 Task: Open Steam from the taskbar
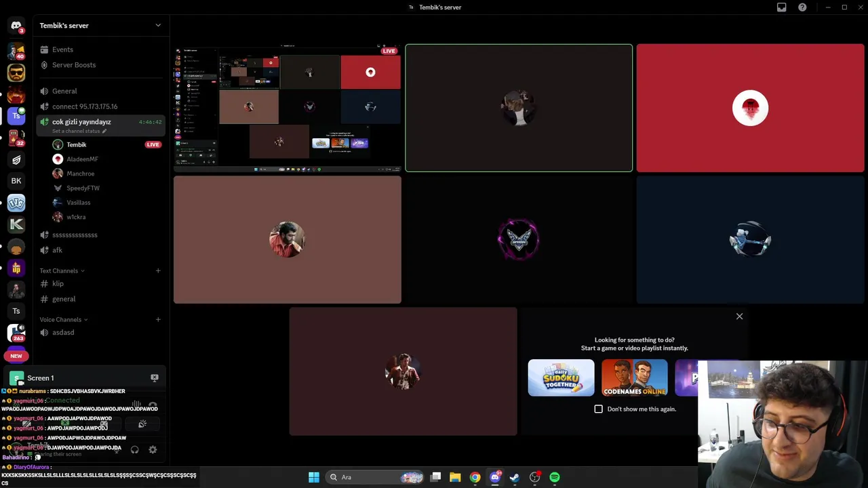click(515, 477)
